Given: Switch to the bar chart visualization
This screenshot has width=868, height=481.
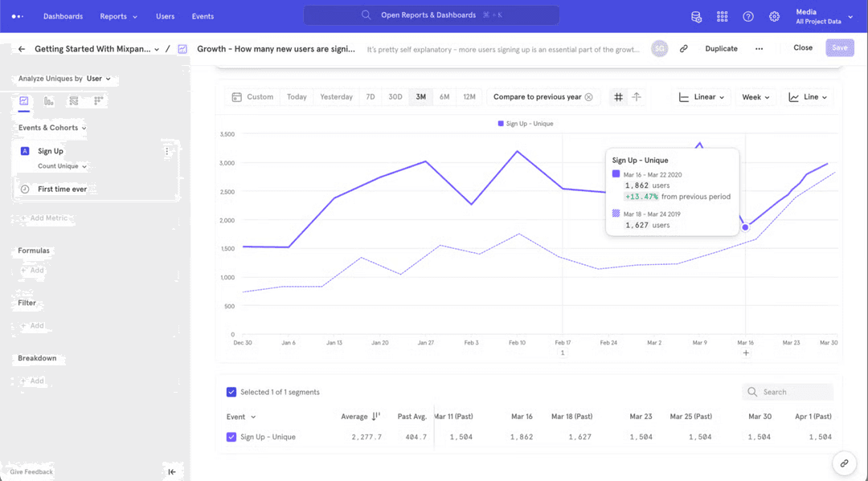Looking at the screenshot, I should pyautogui.click(x=47, y=100).
